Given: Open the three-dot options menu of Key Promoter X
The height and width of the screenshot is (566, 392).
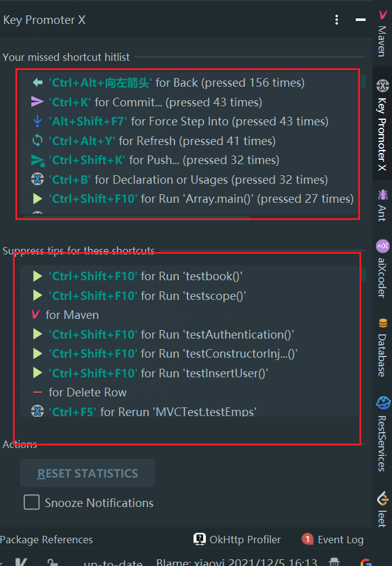Looking at the screenshot, I should pyautogui.click(x=337, y=20).
